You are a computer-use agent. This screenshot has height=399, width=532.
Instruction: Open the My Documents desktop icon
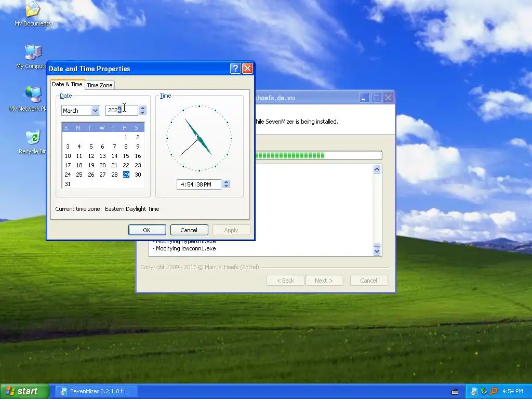tap(33, 14)
